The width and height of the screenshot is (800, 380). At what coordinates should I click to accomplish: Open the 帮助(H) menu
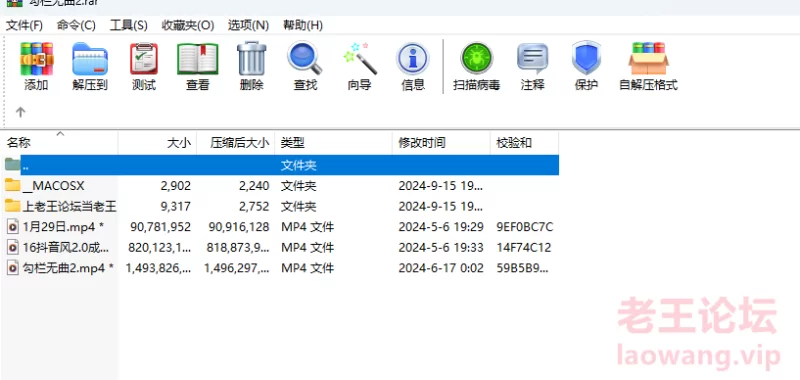coord(303,25)
